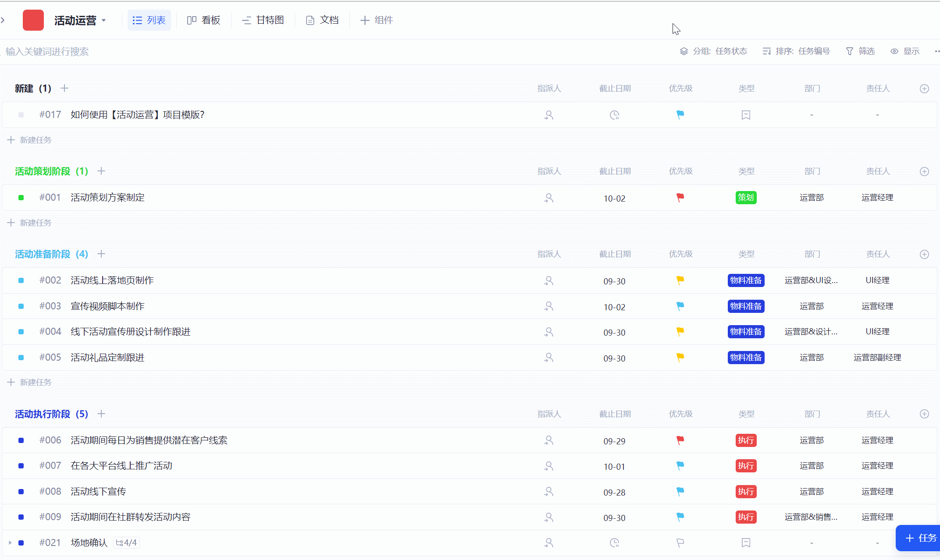Expand the subtasks of task #021
The image size is (940, 560).
pyautogui.click(x=10, y=543)
